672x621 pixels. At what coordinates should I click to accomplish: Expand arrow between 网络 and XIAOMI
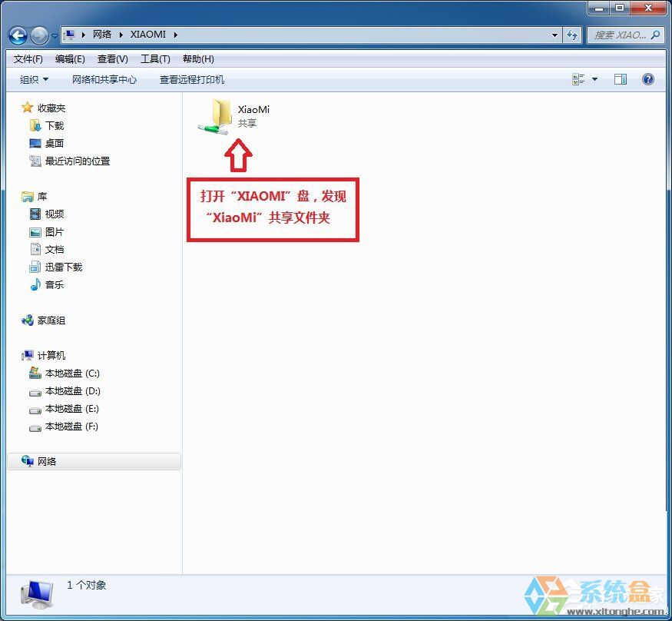[121, 35]
